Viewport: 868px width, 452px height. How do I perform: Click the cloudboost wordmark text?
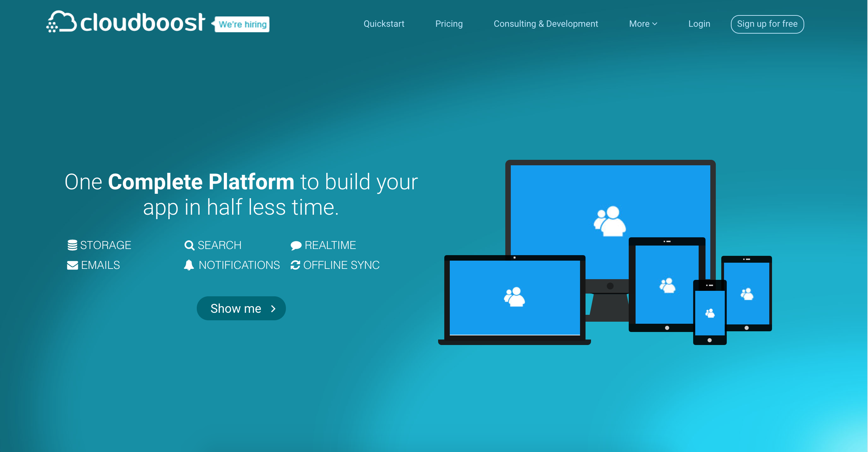click(142, 23)
